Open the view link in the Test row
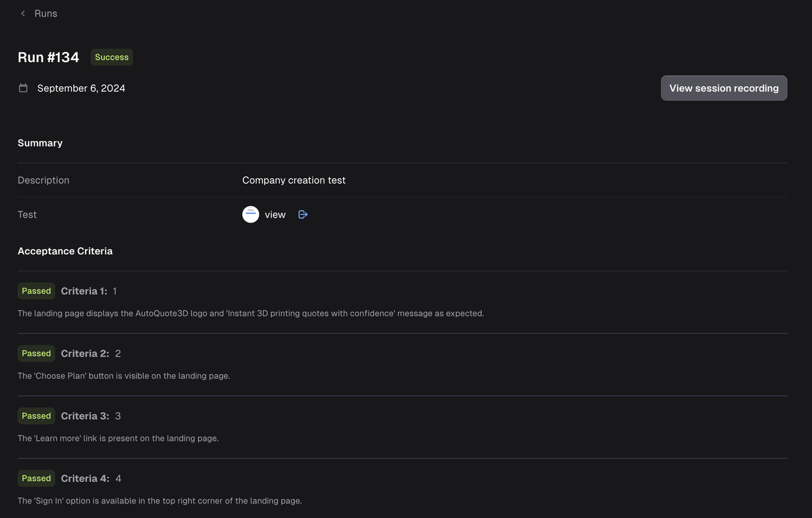This screenshot has height=518, width=812. coord(275,214)
